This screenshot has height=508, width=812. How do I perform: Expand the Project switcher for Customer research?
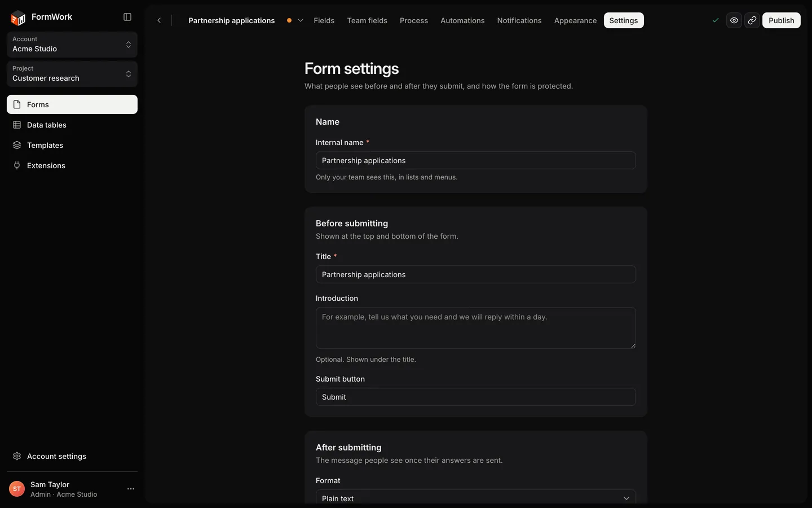coord(72,73)
